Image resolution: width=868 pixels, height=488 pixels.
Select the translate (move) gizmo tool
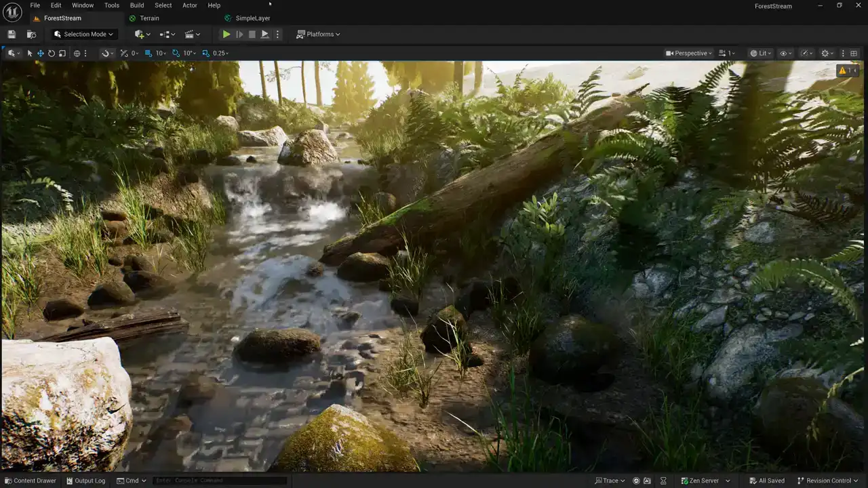pos(40,54)
